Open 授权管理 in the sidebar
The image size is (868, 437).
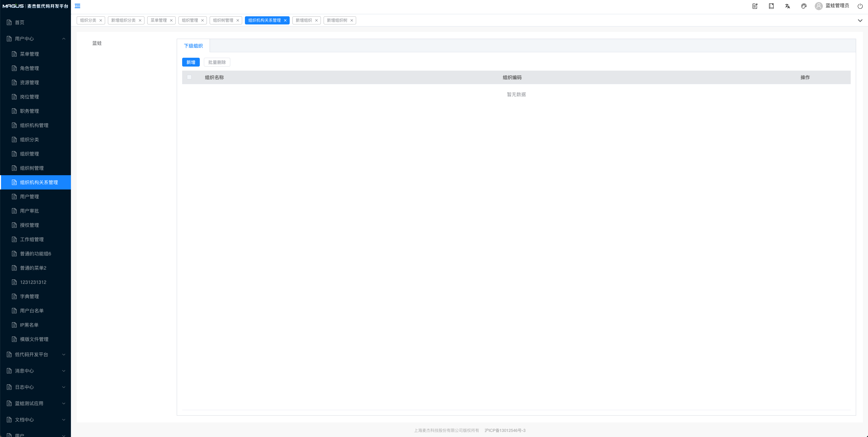point(35,225)
